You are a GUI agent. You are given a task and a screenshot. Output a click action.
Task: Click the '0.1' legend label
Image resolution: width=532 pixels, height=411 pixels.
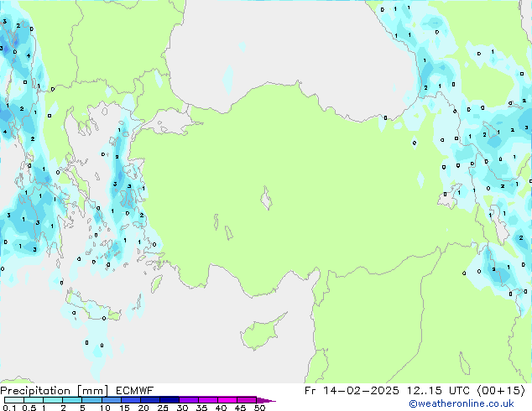(x=9, y=408)
